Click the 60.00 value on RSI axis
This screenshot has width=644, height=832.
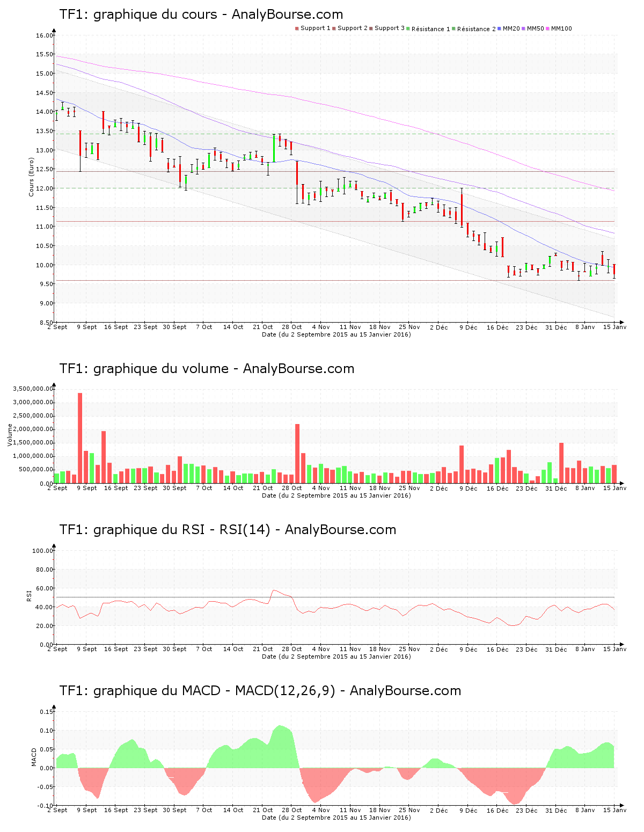(44, 588)
